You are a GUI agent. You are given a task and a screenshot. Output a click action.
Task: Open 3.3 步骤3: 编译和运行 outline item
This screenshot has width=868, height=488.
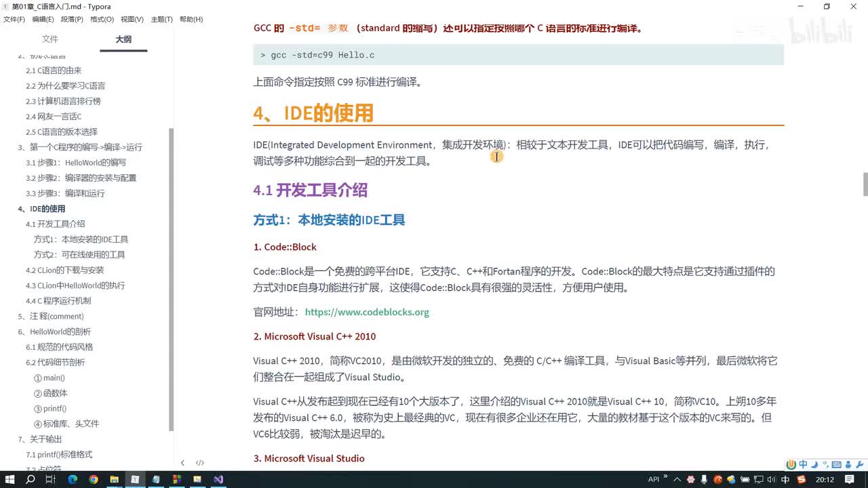tap(66, 193)
